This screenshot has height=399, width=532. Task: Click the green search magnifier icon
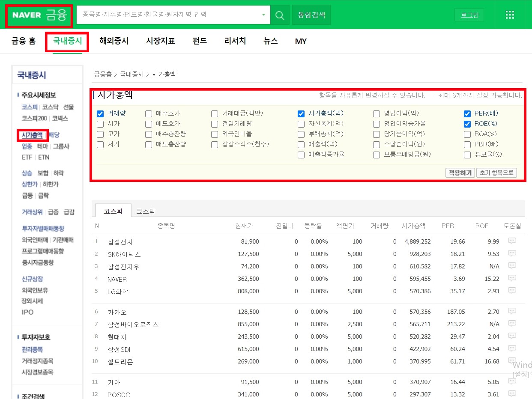tap(280, 15)
